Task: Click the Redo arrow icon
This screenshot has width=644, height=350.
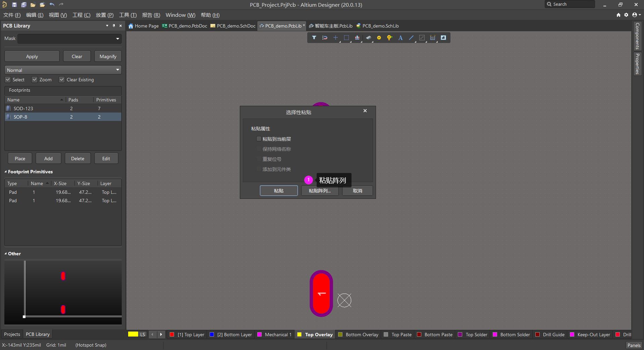Action: pos(61,5)
